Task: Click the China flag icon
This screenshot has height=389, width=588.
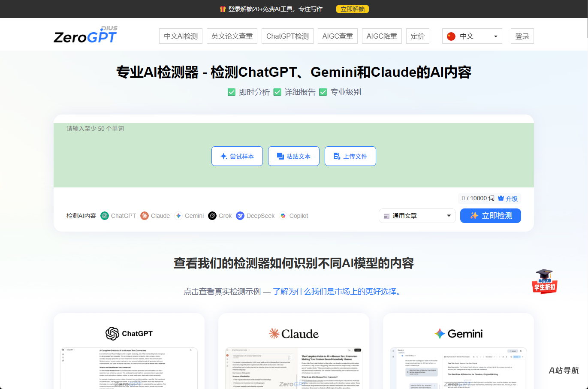Action: [451, 36]
